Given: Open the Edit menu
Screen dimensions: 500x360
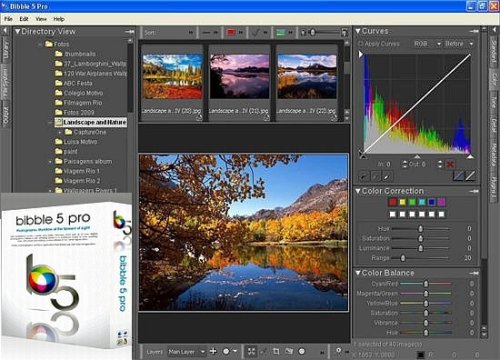Looking at the screenshot, I should 24,19.
